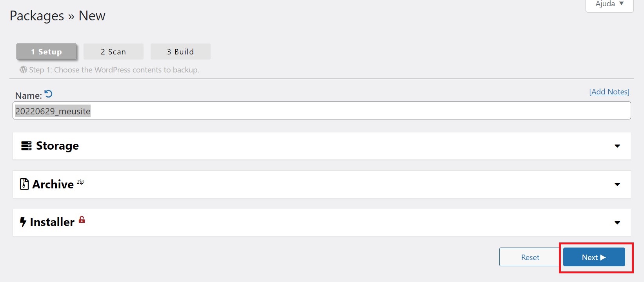Click the WordPress logo beside Step 1
The width and height of the screenshot is (644, 282).
tap(24, 70)
